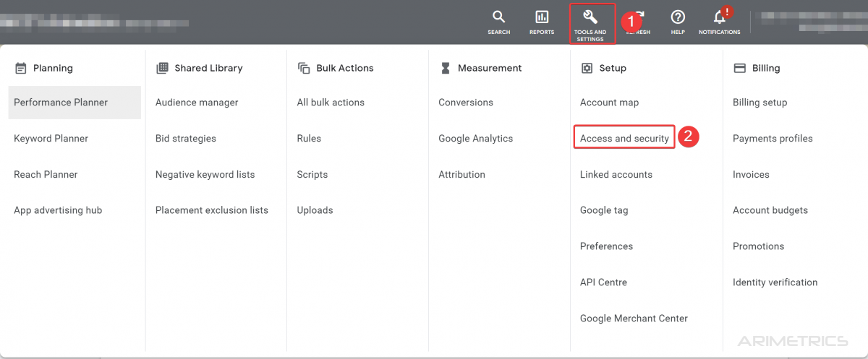868x359 pixels.
Task: Click the Search magnifier icon
Action: [498, 17]
